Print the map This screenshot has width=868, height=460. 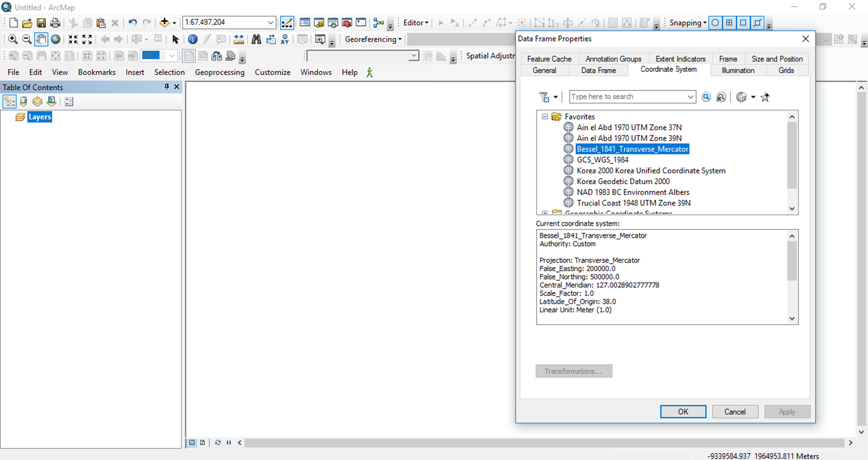point(55,23)
